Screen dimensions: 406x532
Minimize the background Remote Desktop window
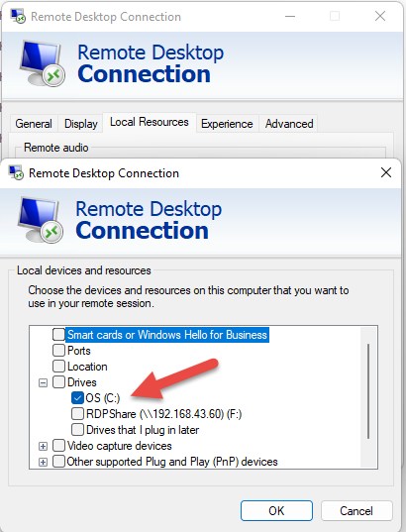point(290,16)
